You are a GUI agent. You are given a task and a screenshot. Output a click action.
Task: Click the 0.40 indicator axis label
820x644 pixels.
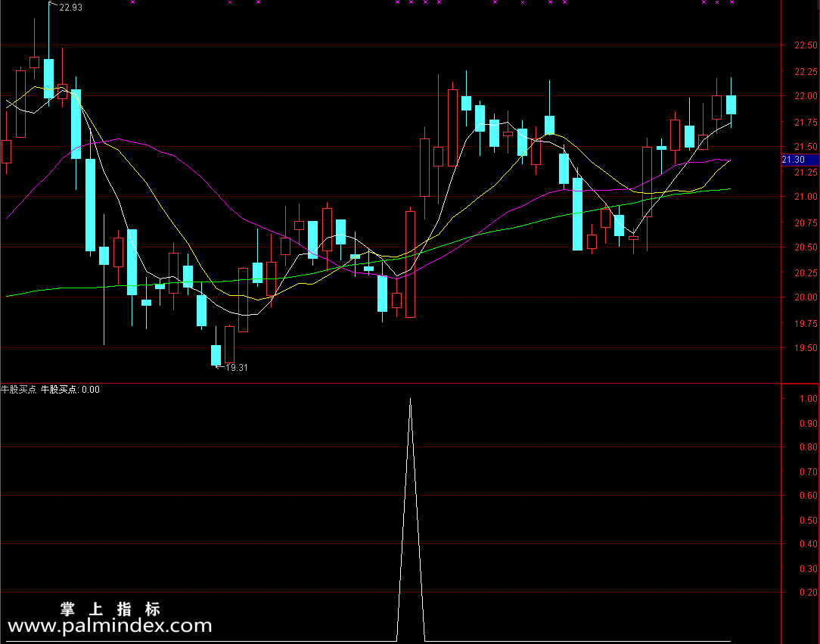809,544
